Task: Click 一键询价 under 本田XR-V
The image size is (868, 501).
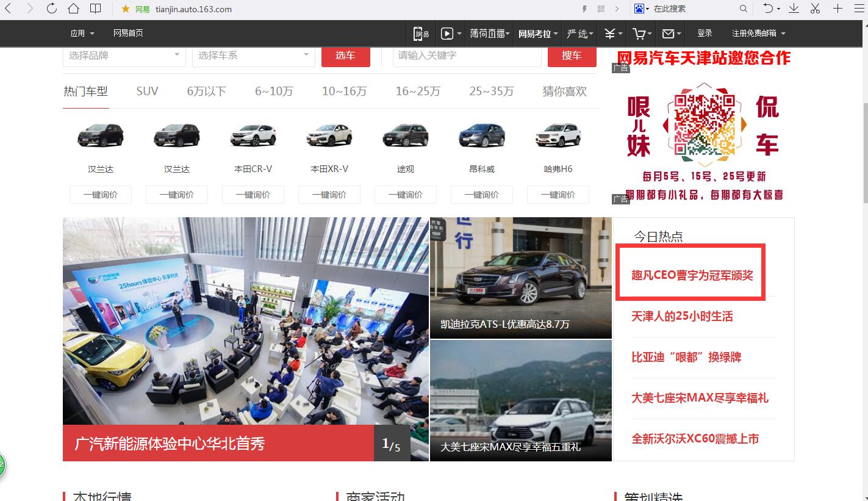Action: point(329,195)
